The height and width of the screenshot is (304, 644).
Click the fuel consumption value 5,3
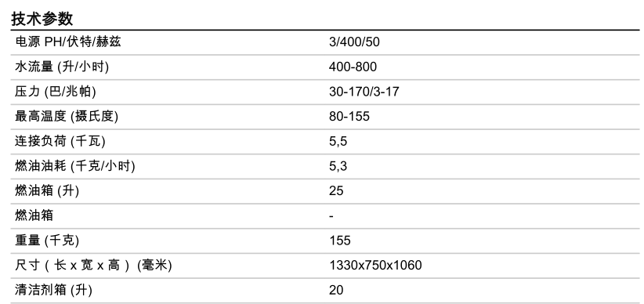[338, 166]
